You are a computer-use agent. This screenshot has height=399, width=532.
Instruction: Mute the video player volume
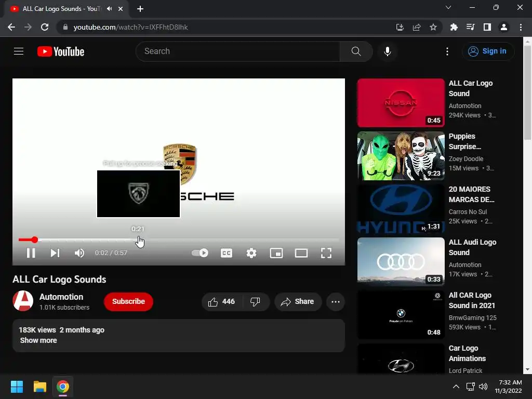tap(79, 253)
